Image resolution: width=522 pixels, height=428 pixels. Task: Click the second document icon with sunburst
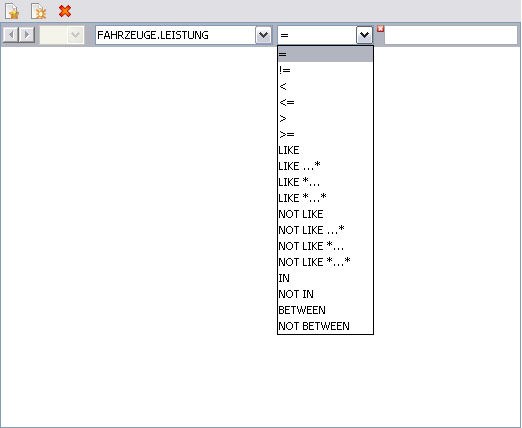(38, 11)
